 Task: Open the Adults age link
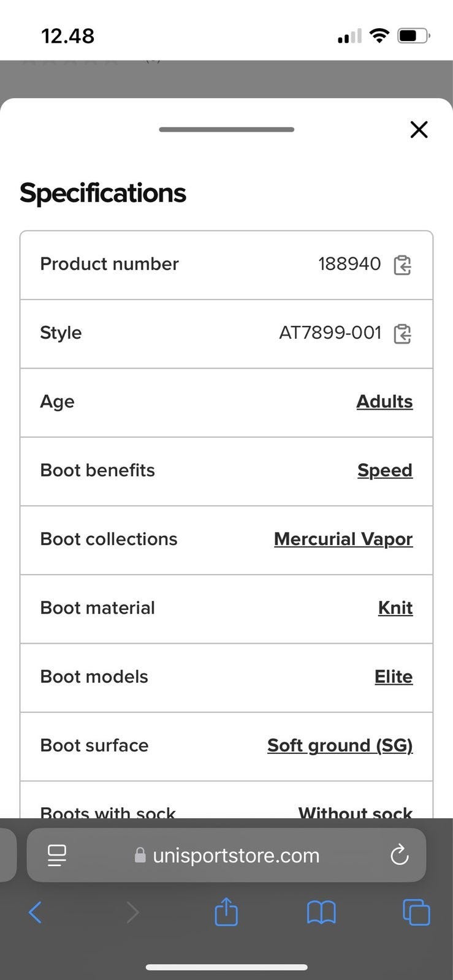tap(384, 402)
